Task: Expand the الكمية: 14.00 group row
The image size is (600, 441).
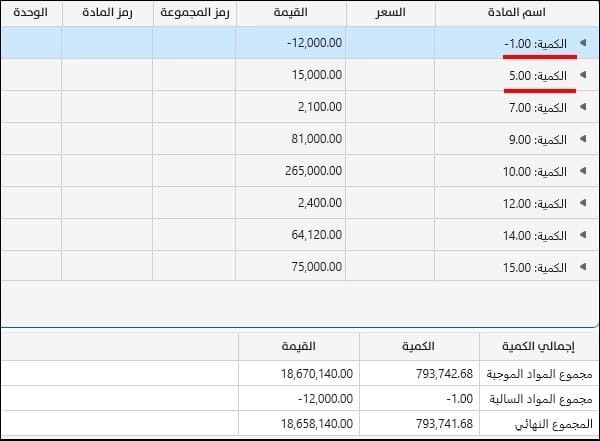Action: pos(583,235)
